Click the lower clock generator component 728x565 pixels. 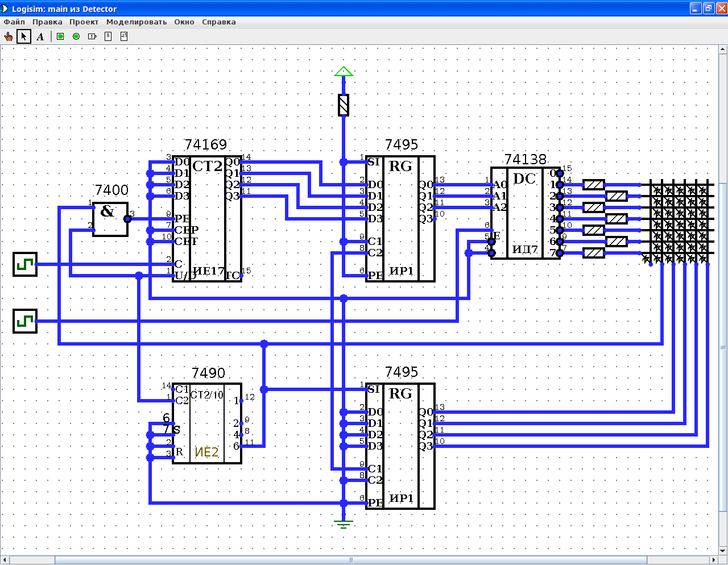pos(25,321)
